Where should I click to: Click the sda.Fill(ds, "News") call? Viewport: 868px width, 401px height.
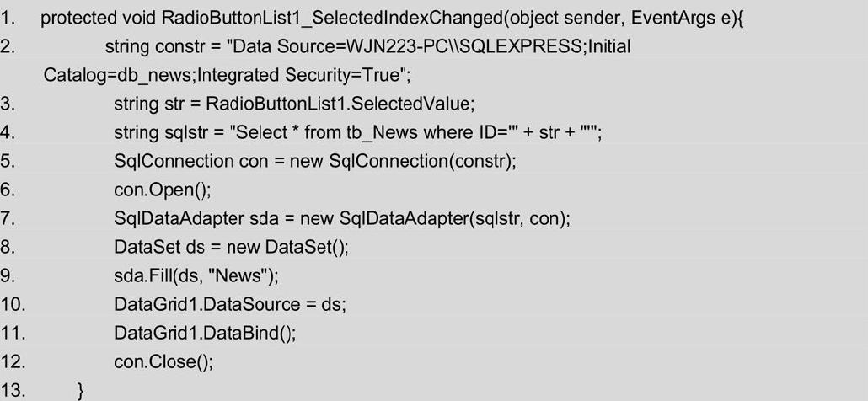(196, 276)
